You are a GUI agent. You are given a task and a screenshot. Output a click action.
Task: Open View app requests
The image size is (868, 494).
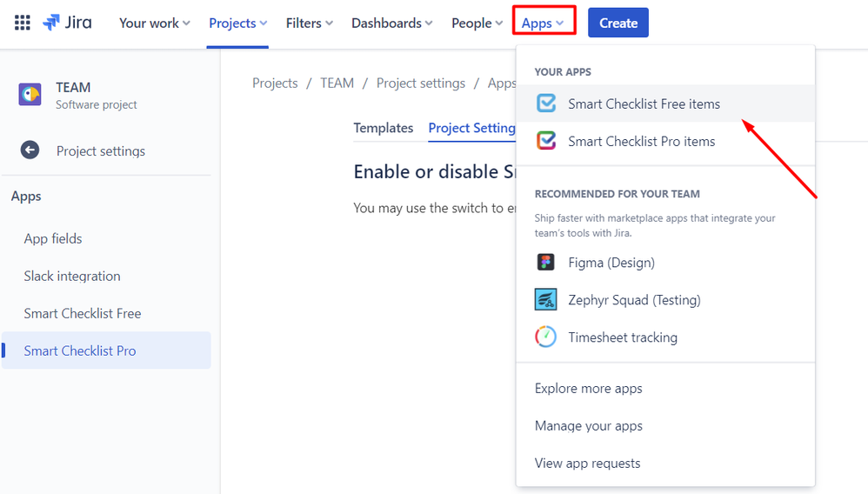[665, 463]
